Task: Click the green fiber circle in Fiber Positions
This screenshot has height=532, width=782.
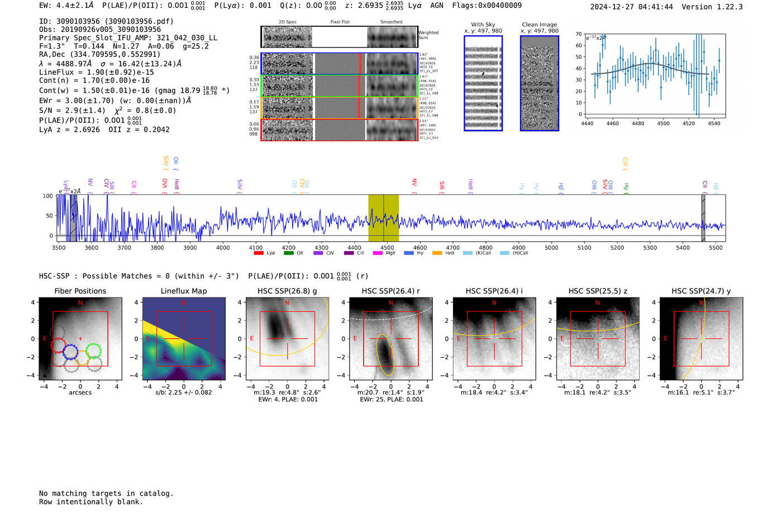Action: 94,351
